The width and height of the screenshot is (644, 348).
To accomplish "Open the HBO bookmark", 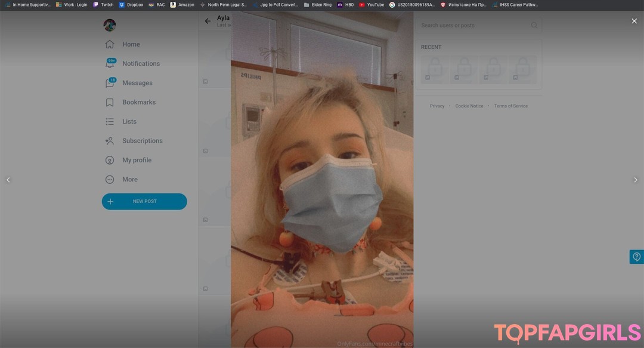I will pos(345,5).
